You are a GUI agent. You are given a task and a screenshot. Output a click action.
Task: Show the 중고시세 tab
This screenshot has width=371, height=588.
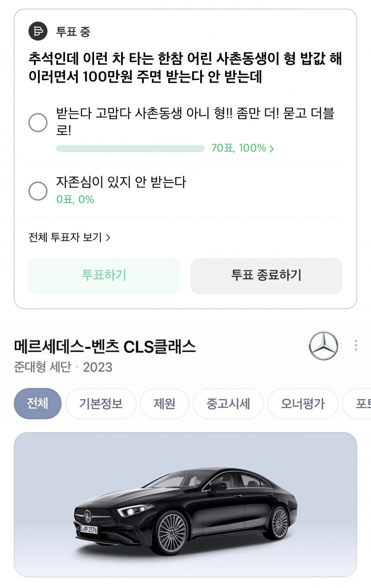tap(228, 404)
